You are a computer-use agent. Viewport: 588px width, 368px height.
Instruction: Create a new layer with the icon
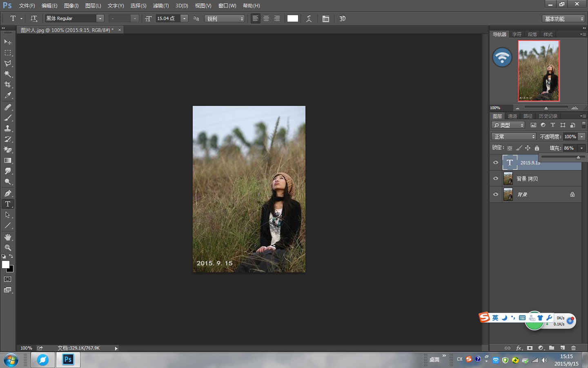[x=562, y=348]
